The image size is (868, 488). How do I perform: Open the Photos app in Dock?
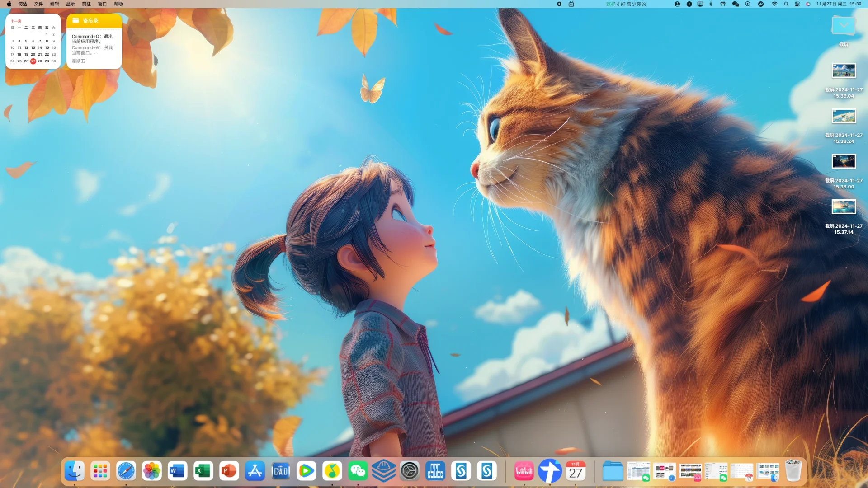pos(152,471)
